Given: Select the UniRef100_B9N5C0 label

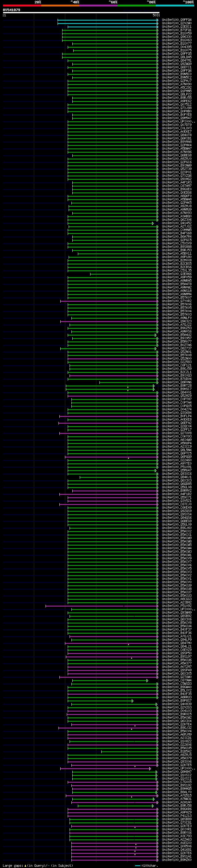Looking at the screenshot, I should tap(176, 74).
